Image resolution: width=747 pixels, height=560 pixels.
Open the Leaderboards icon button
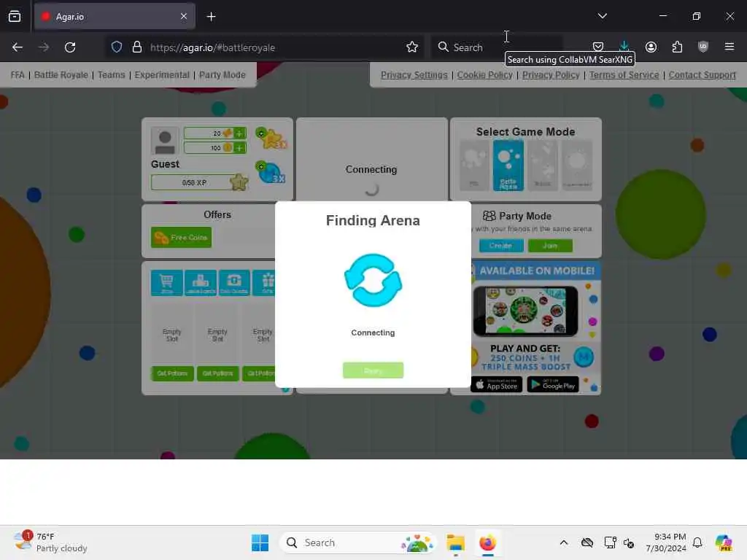201,283
